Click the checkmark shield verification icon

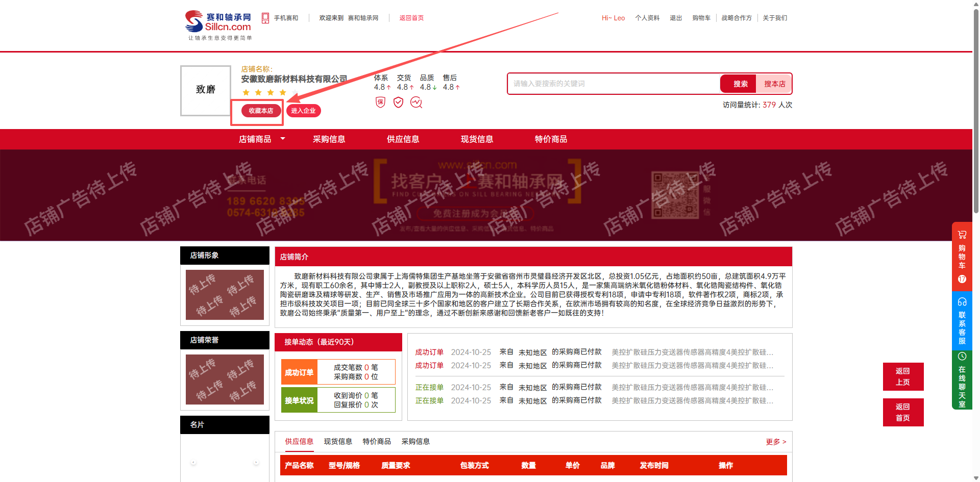coord(398,103)
